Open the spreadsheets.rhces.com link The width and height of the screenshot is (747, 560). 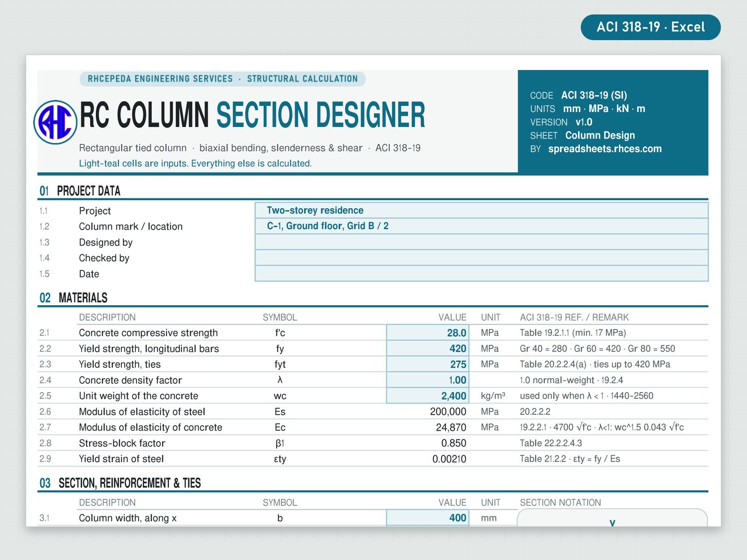(605, 149)
